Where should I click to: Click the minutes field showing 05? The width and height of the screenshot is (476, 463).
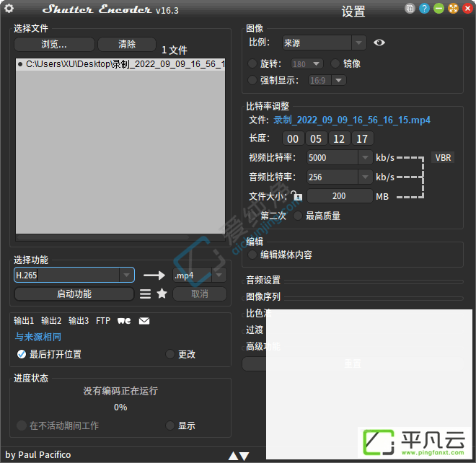(x=316, y=138)
